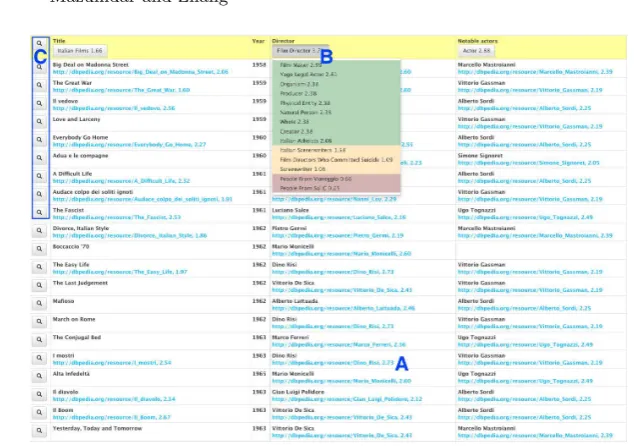Viewport: 637px width, 446px height.
Task: Click the Notable actors column header
Action: pyautogui.click(x=478, y=41)
